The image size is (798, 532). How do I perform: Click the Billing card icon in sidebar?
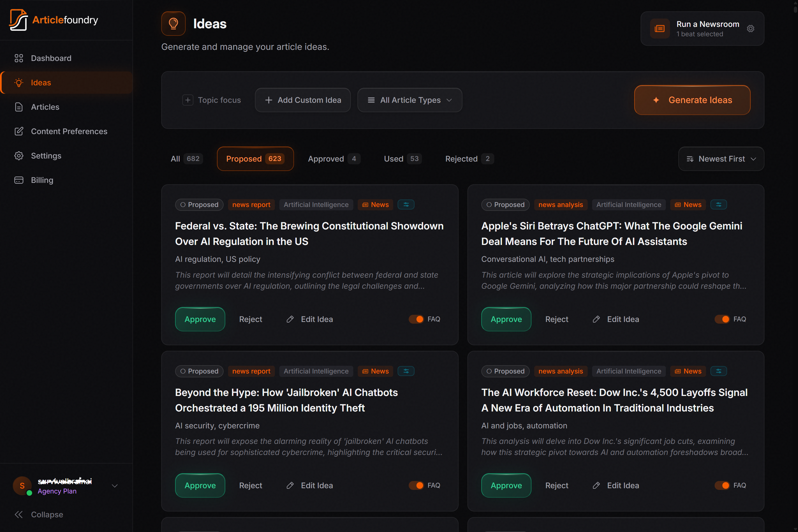coord(19,180)
